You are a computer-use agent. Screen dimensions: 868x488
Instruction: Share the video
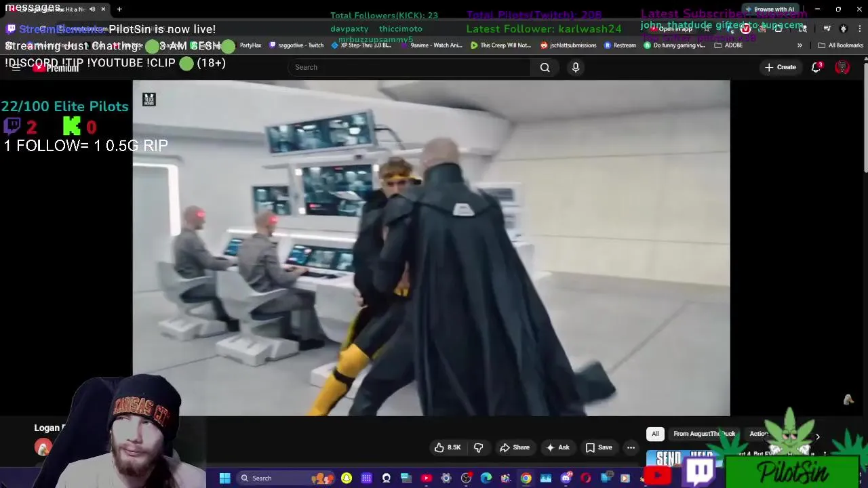click(515, 447)
